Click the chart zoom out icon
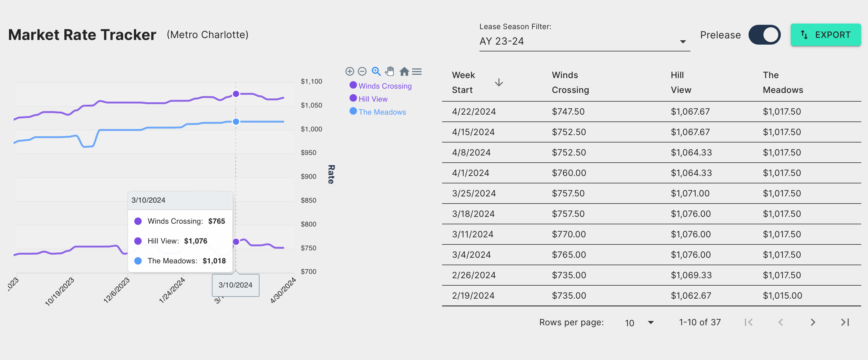Screen dimensions: 868x360 click(x=362, y=71)
